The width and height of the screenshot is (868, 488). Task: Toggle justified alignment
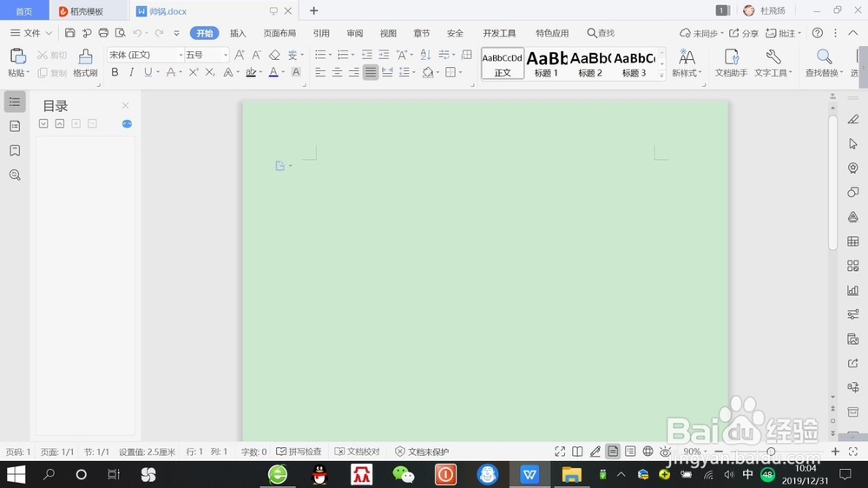(x=371, y=72)
